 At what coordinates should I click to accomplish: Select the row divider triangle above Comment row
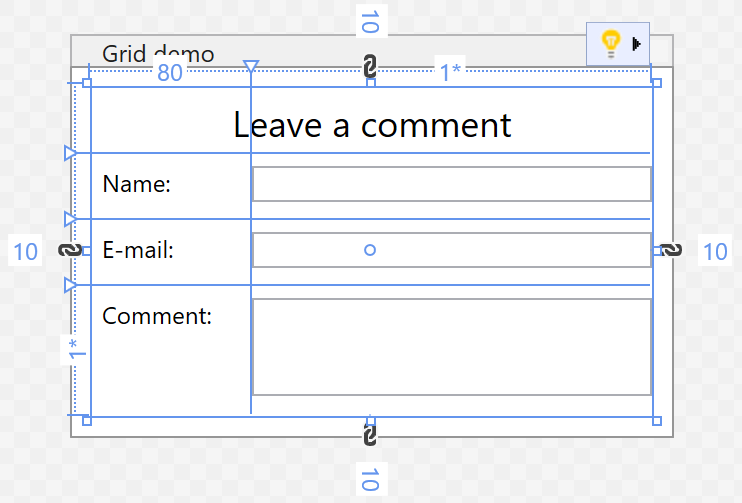click(x=70, y=285)
